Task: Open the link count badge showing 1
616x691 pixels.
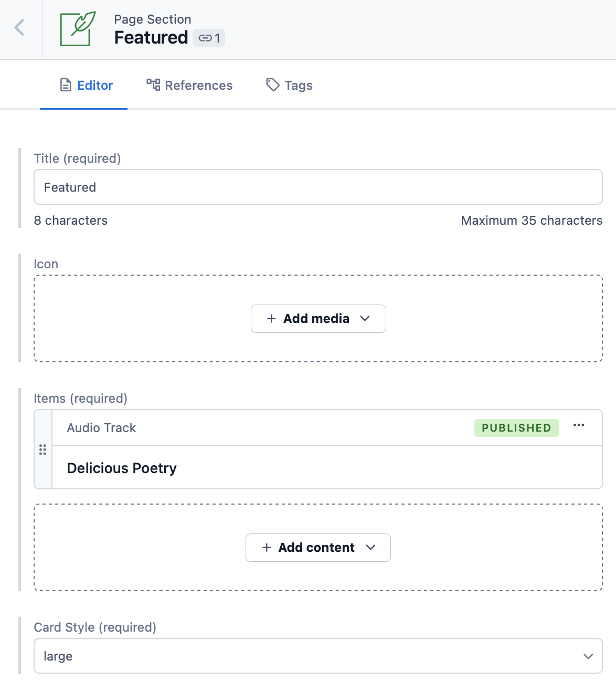Action: point(209,38)
